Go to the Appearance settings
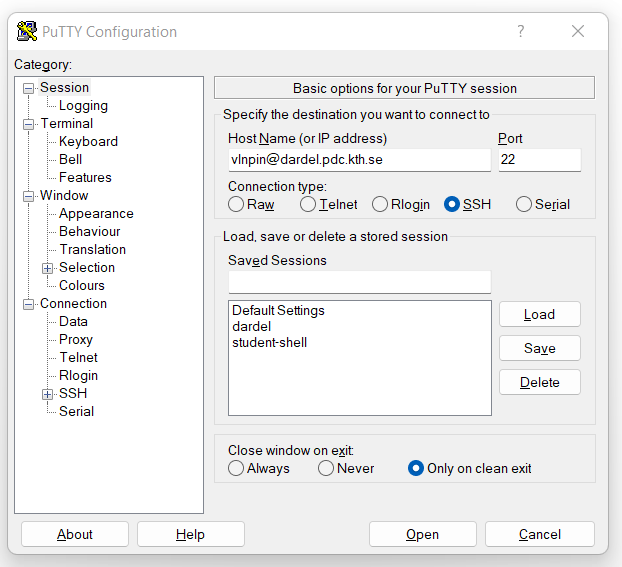 pos(95,214)
